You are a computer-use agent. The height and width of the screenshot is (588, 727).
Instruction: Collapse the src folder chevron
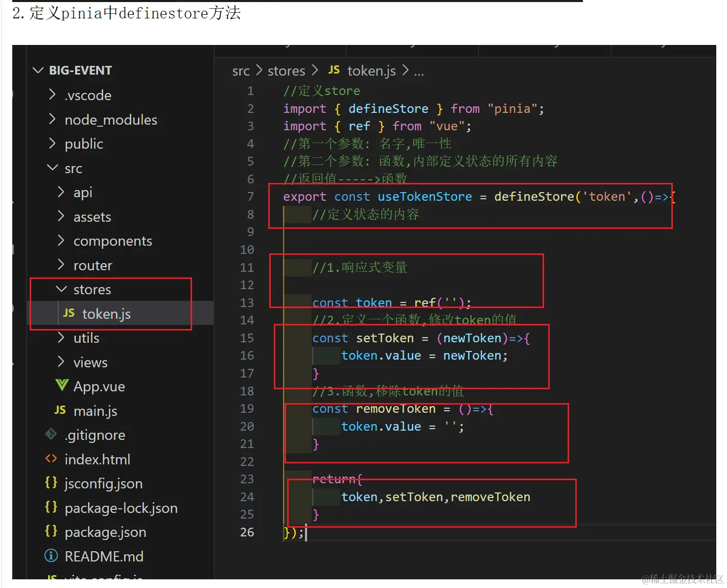(x=52, y=168)
